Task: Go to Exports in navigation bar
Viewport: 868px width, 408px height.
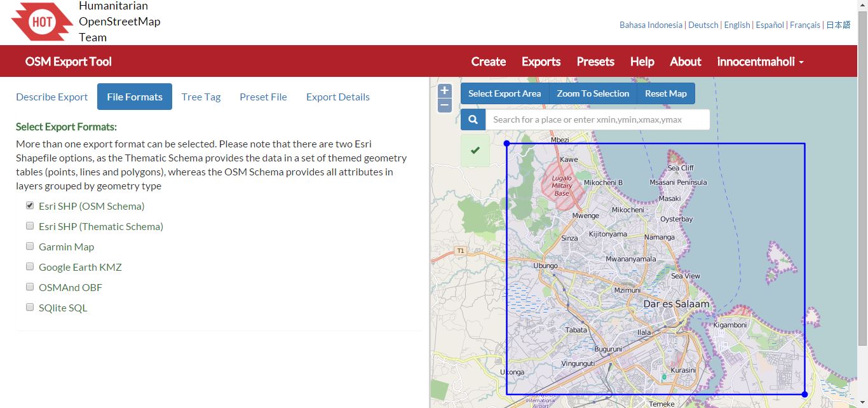Action: (x=541, y=62)
